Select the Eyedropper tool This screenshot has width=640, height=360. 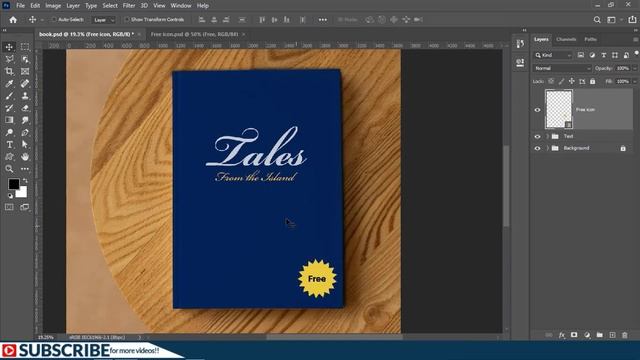pyautogui.click(x=9, y=84)
